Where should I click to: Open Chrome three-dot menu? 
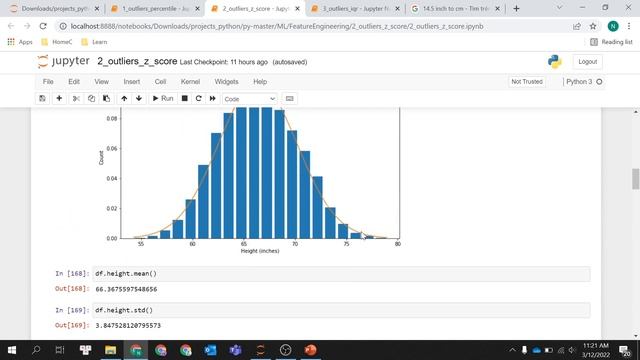[629, 26]
